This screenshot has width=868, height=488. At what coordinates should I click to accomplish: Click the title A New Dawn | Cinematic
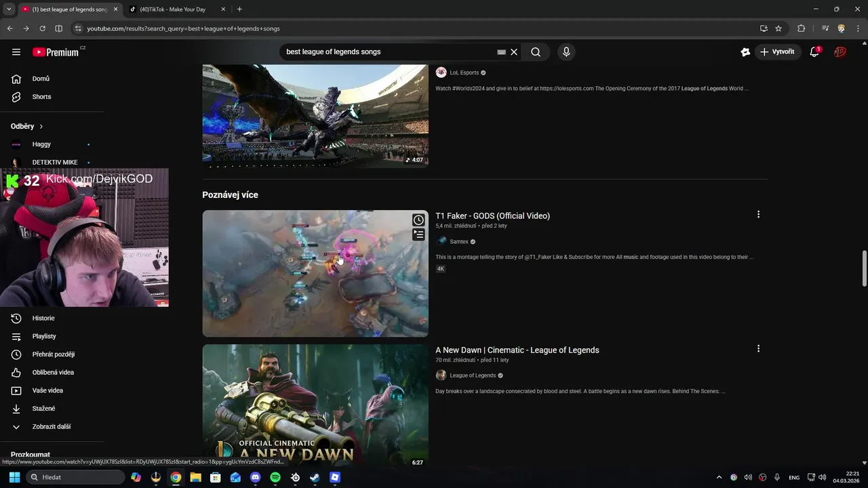point(517,350)
